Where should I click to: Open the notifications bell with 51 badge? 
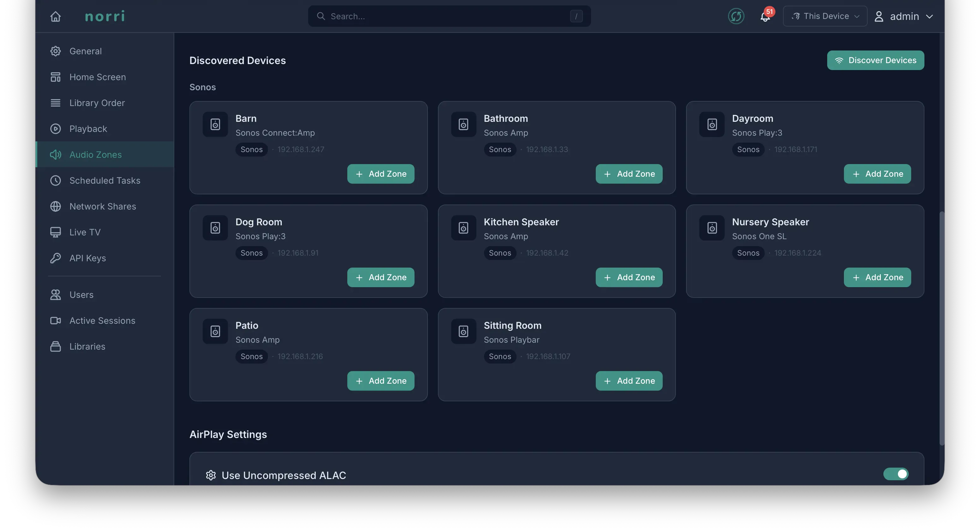pyautogui.click(x=765, y=16)
